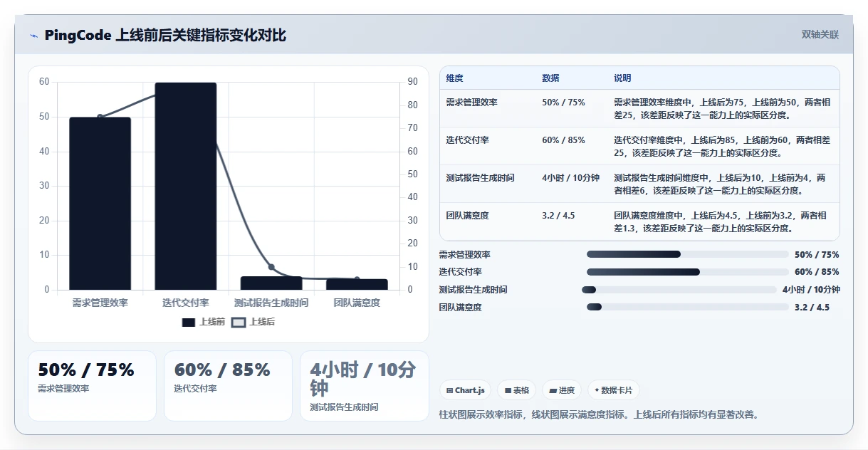Click description text for 团队满意度 row
Viewport: 868px width, 450px height.
[721, 221]
